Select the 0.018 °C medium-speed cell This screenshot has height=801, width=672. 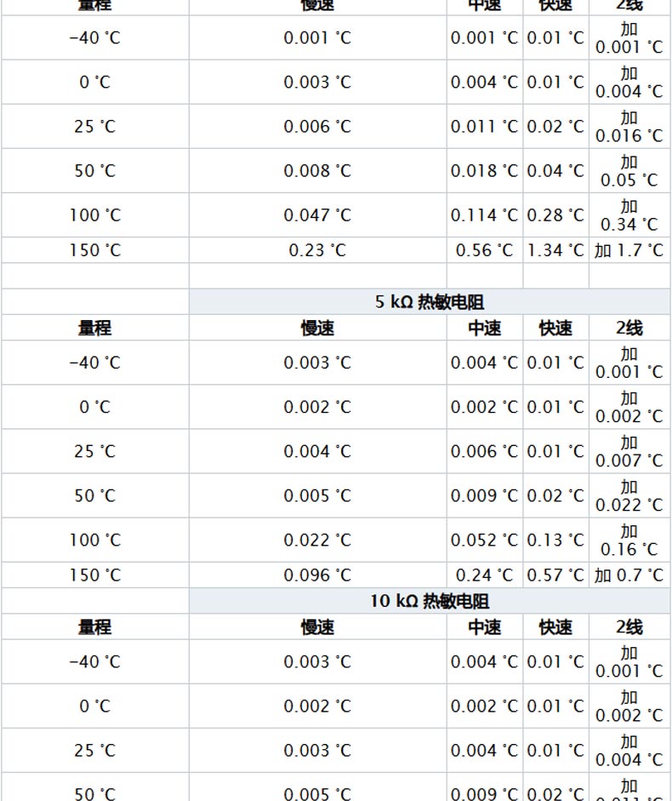[x=484, y=171]
